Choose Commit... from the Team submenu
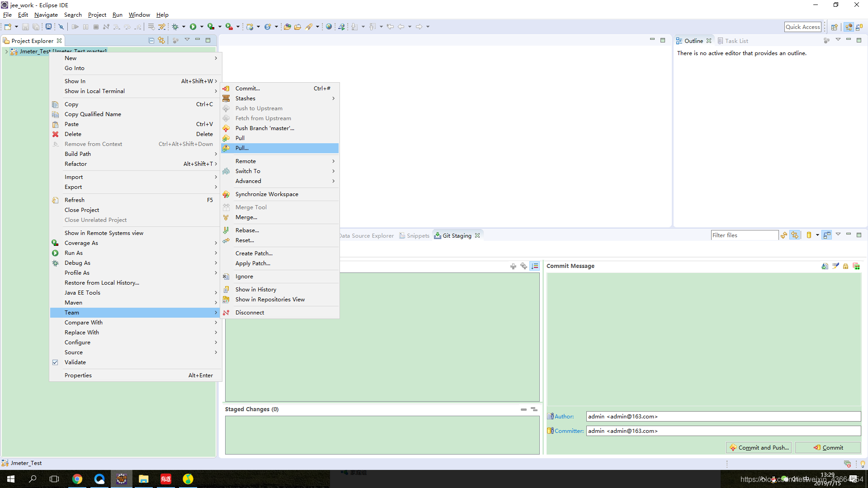This screenshot has width=868, height=488. click(280, 89)
